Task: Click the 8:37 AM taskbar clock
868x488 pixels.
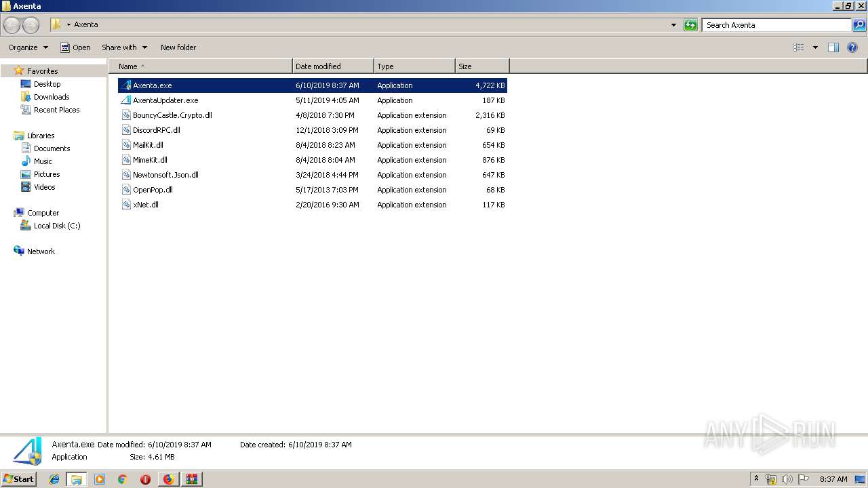Action: coord(833,479)
